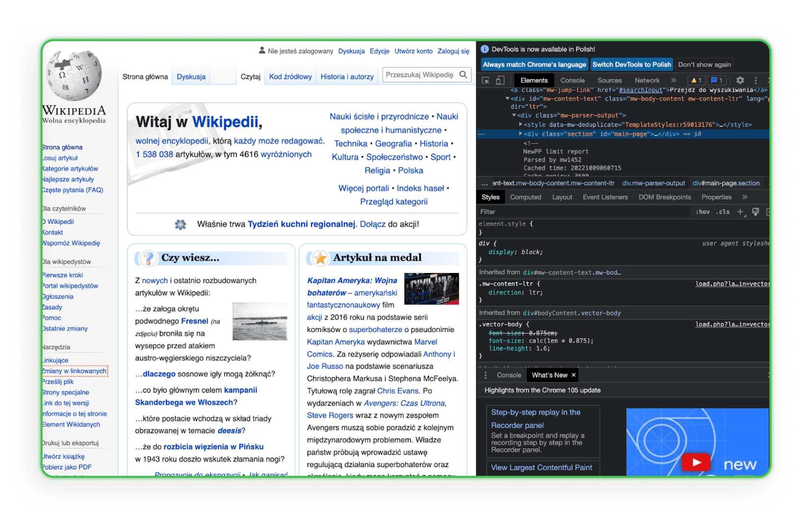The width and height of the screenshot is (812, 517).
Task: Add new style rule plus icon
Action: [x=741, y=212]
